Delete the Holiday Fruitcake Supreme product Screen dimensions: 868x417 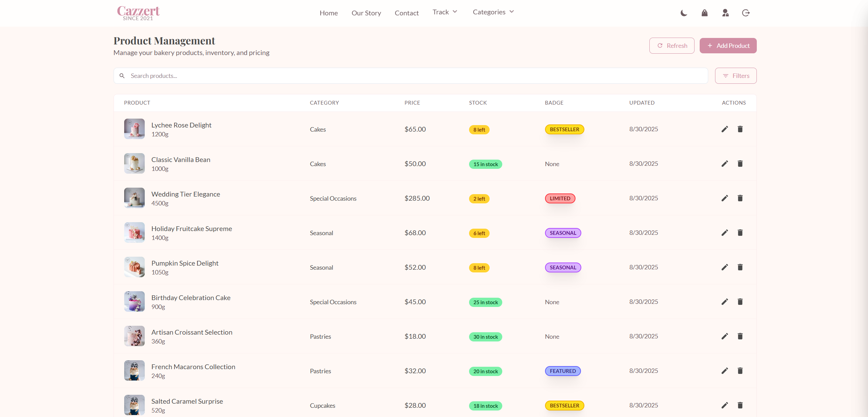(740, 233)
